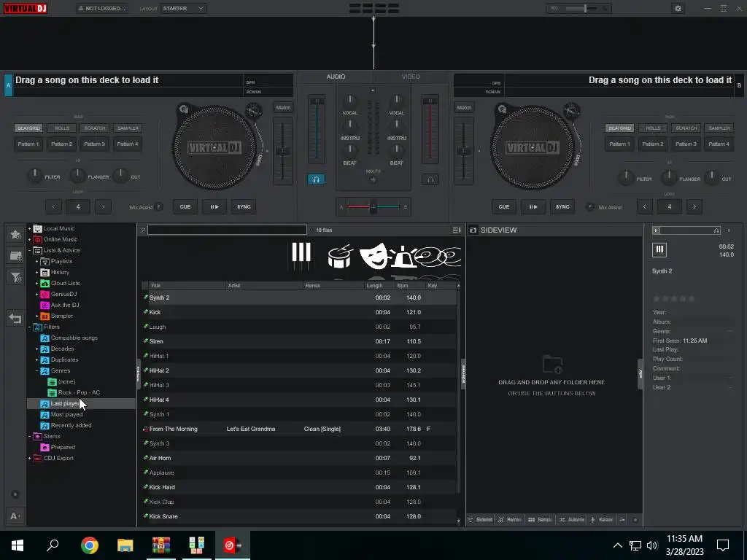Open Google Chrome from the taskbar
The height and width of the screenshot is (560, 747).
(x=89, y=545)
